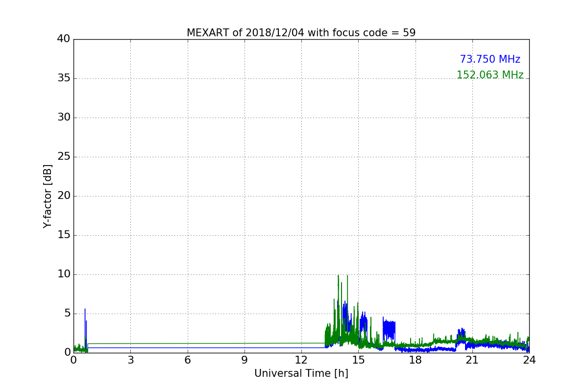588x392 pixels.
Task: Click the x-axis tick label 3
Action: [130, 360]
